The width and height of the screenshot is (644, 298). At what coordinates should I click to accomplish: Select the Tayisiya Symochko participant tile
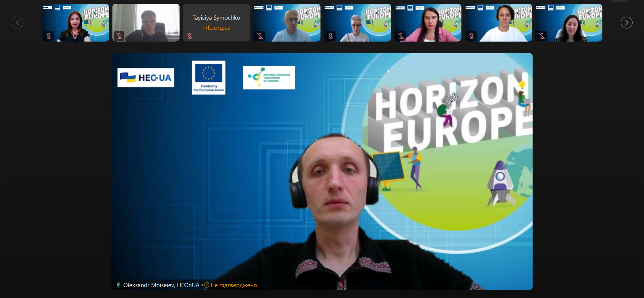click(x=216, y=22)
